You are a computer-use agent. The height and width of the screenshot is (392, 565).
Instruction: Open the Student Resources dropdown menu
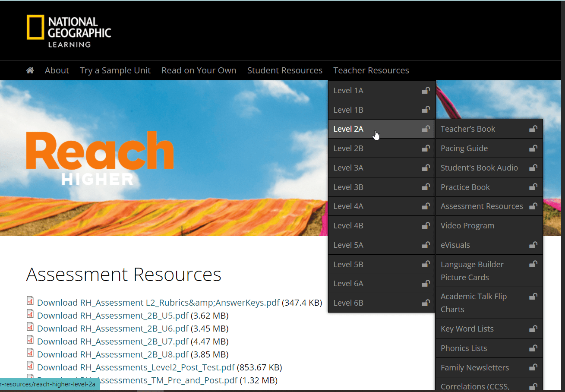285,70
